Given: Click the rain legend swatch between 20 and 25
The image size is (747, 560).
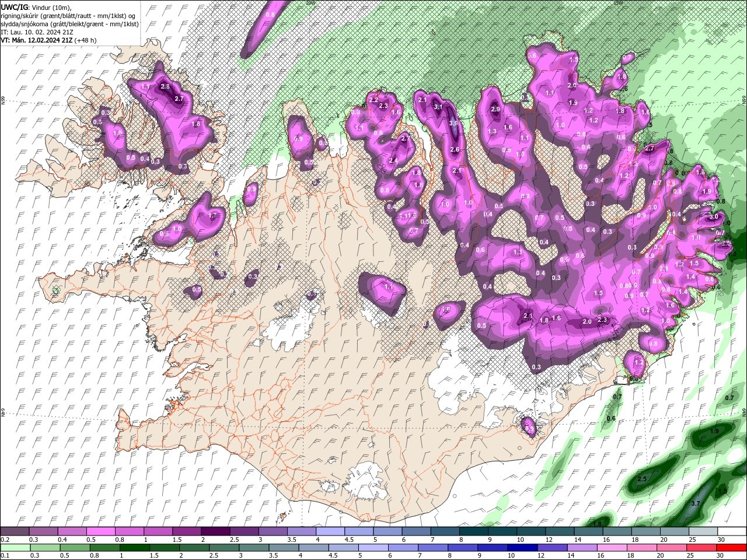Looking at the screenshot, I should [x=672, y=548].
